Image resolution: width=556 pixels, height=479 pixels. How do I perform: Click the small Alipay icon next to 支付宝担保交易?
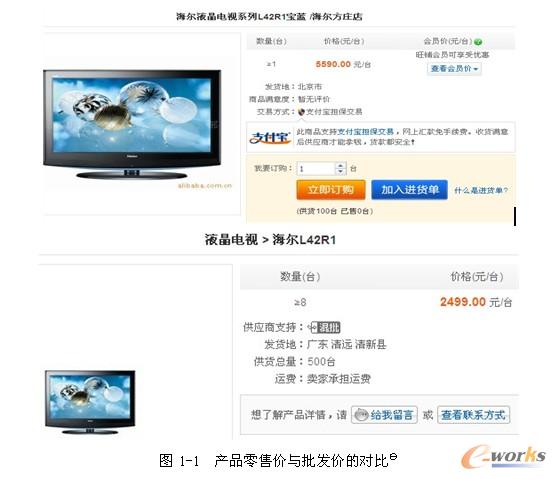(x=301, y=112)
